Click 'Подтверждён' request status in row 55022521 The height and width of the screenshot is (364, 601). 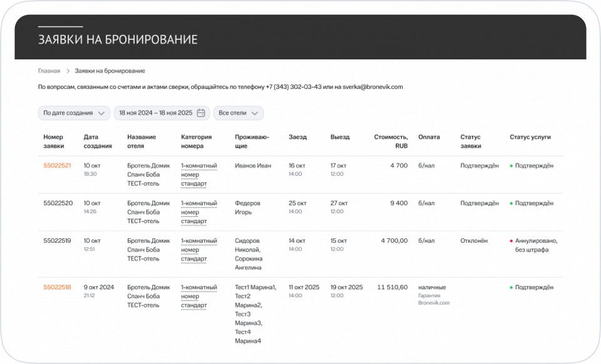(480, 166)
